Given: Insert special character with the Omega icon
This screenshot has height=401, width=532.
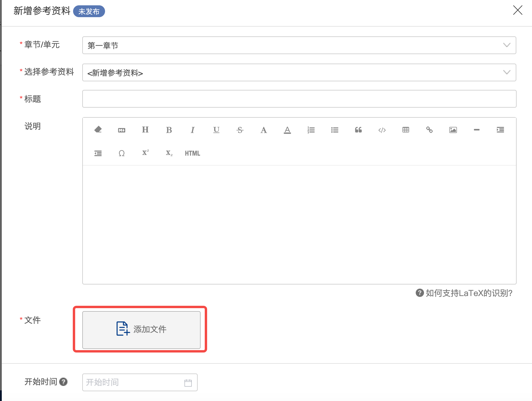Looking at the screenshot, I should pyautogui.click(x=122, y=153).
